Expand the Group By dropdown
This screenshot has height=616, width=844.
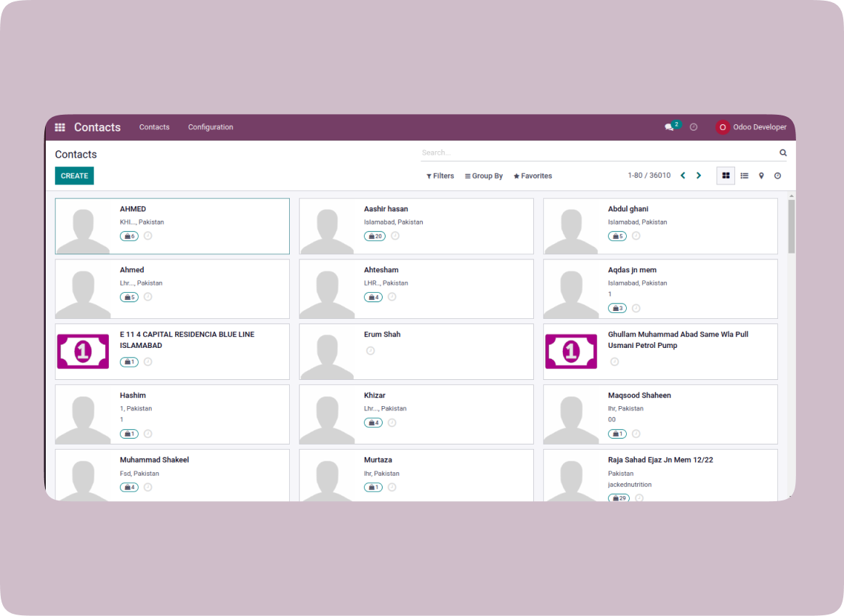484,176
